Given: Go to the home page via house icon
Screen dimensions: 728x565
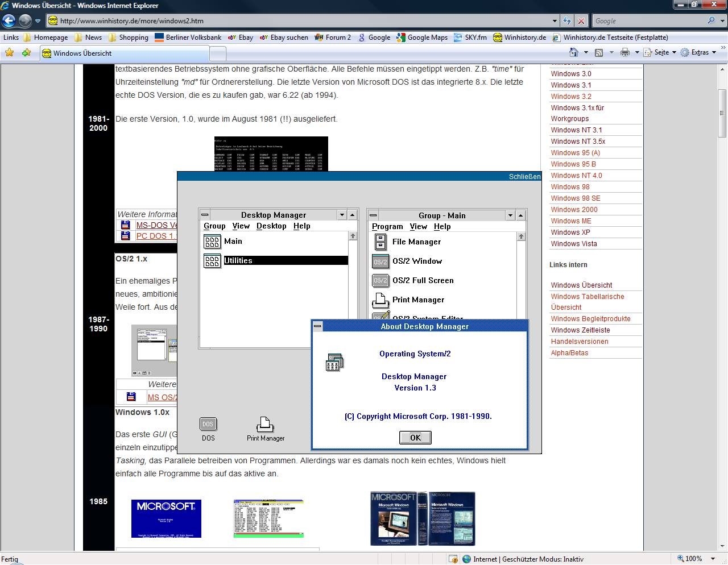Looking at the screenshot, I should point(574,52).
